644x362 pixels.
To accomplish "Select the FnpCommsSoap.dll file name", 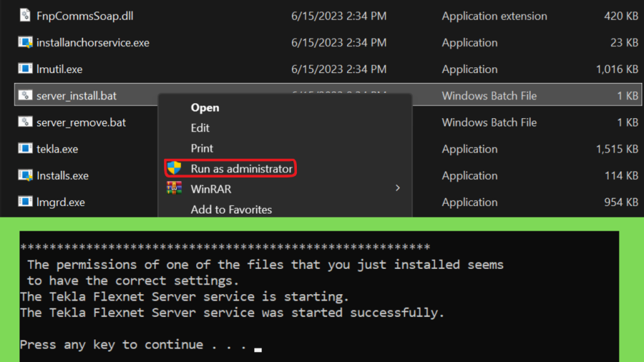I will tap(85, 16).
